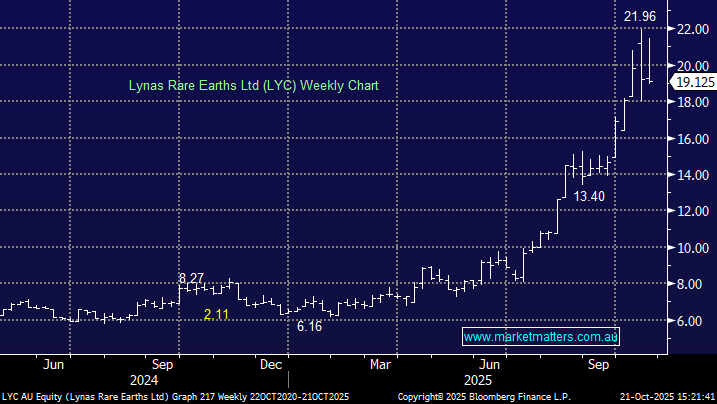Select the Mar month axis label
The image size is (717, 404).
point(379,365)
